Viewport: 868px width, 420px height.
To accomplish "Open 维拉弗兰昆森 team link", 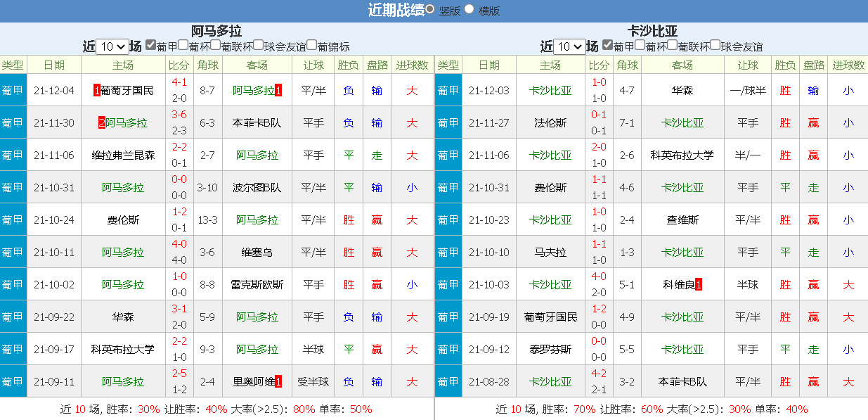I will (x=123, y=155).
